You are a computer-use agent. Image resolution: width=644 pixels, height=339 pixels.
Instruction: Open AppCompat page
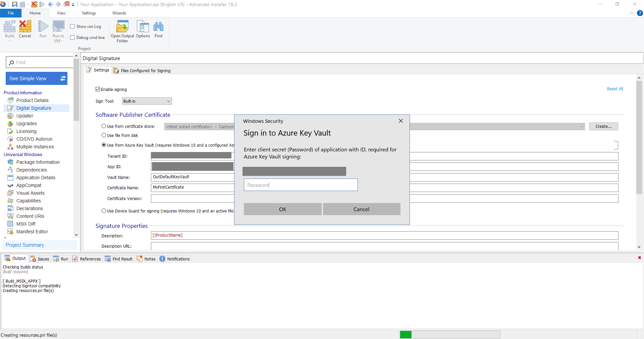(29, 185)
